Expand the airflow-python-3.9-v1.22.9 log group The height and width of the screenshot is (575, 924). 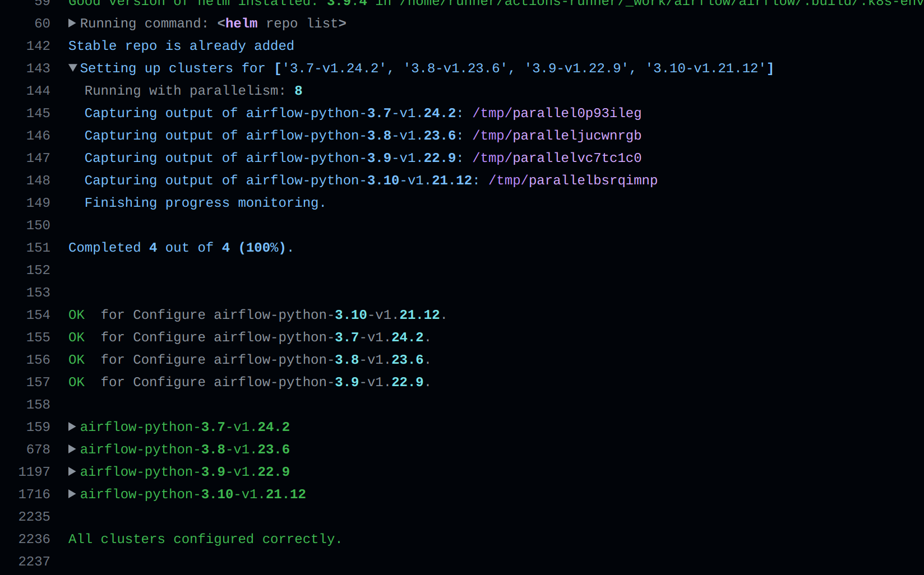tap(72, 471)
